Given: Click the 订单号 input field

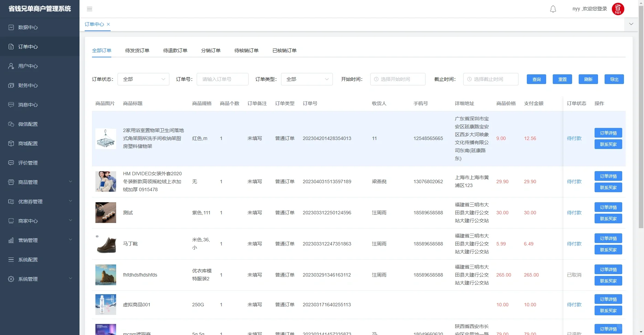Looking at the screenshot, I should click(x=222, y=79).
